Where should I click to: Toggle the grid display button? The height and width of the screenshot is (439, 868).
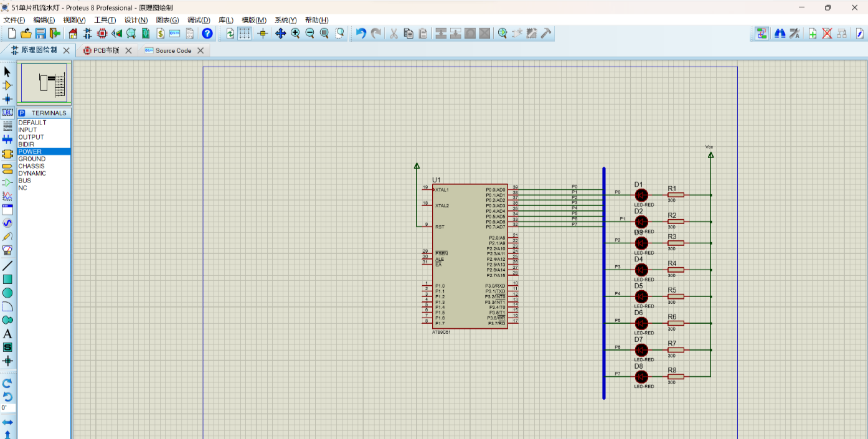(x=245, y=34)
